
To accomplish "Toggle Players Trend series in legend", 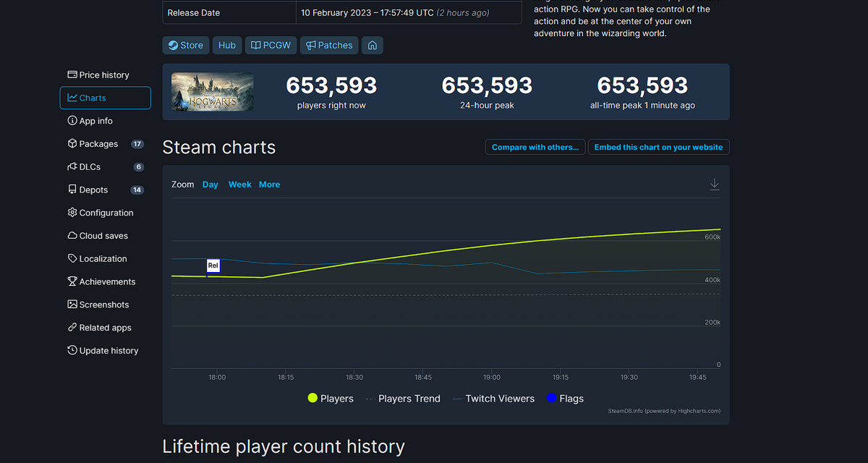I will (x=403, y=399).
